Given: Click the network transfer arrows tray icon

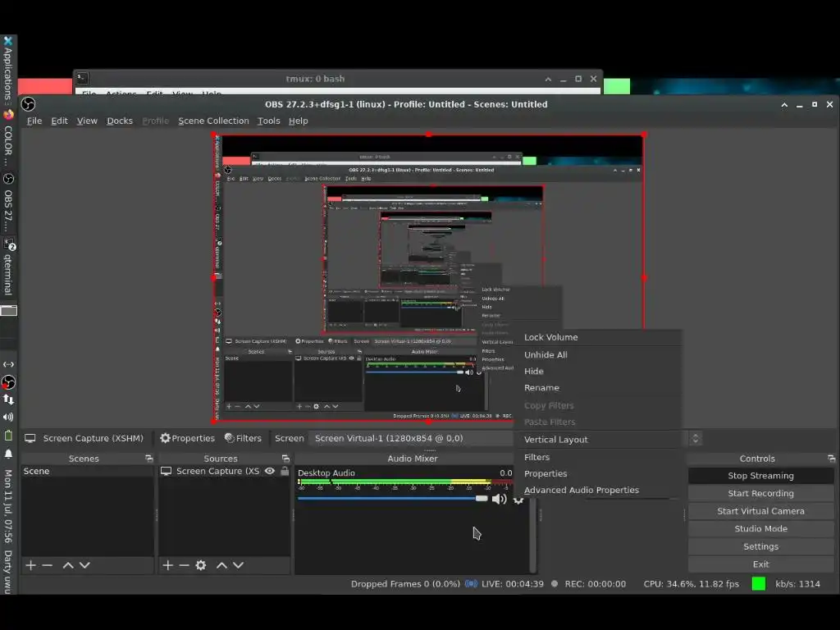Looking at the screenshot, I should click(x=8, y=399).
